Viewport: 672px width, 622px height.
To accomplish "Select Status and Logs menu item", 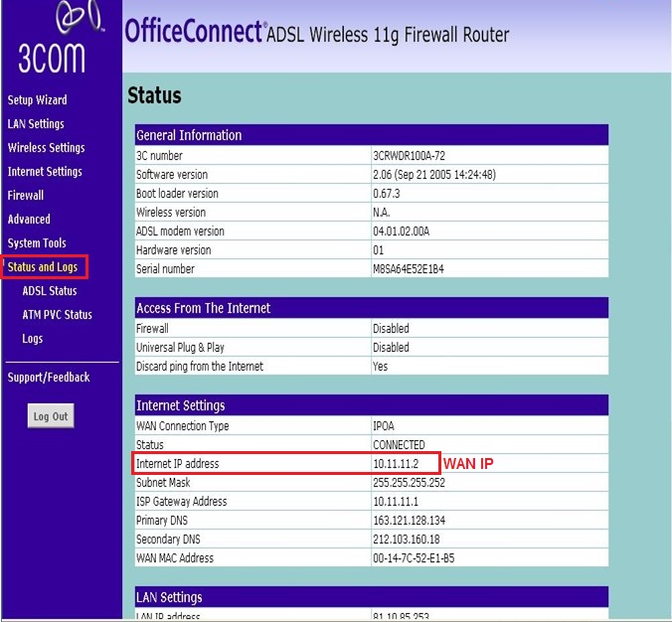I will (43, 267).
